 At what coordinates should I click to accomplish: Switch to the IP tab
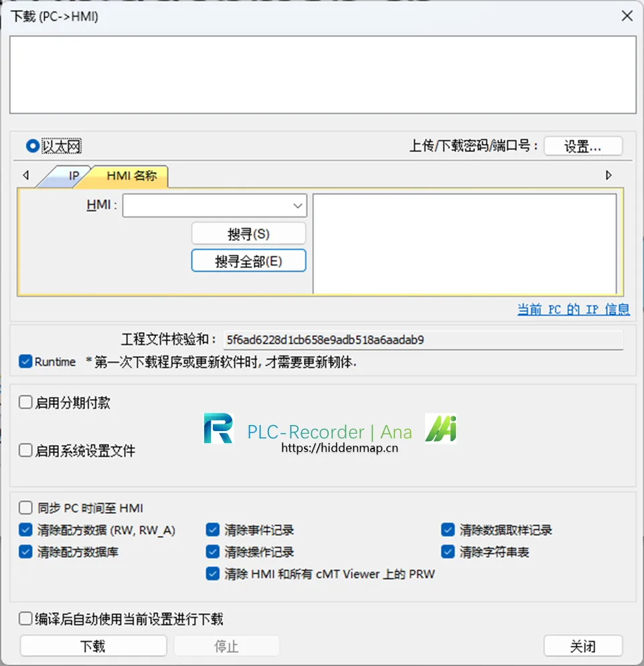[74, 176]
